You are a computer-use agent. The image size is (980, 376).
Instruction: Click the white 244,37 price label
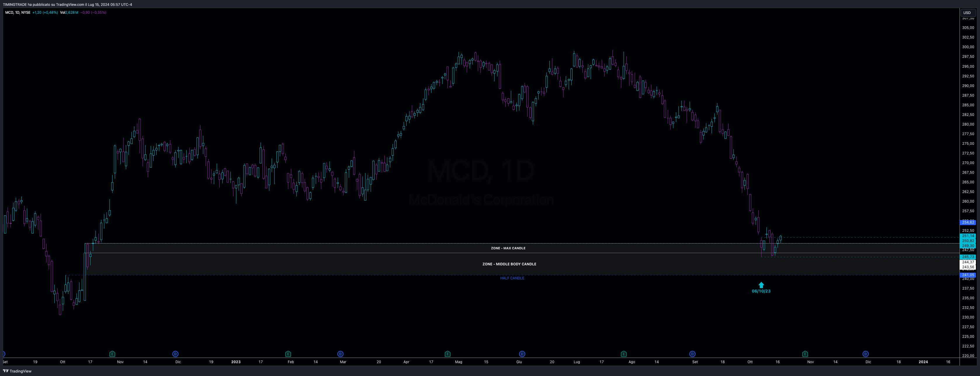(968, 262)
